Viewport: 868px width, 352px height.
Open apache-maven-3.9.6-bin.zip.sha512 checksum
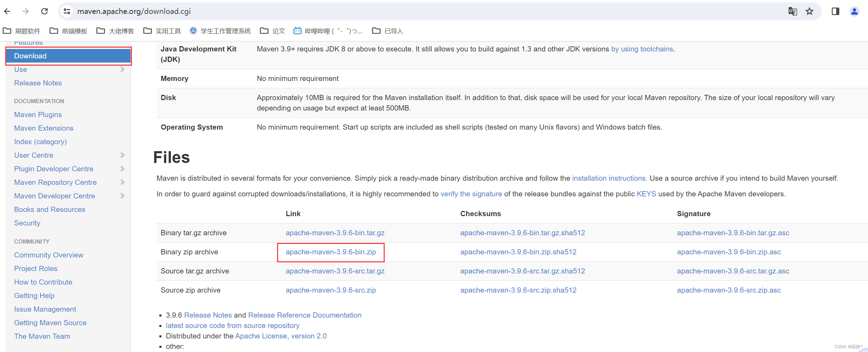tap(518, 252)
